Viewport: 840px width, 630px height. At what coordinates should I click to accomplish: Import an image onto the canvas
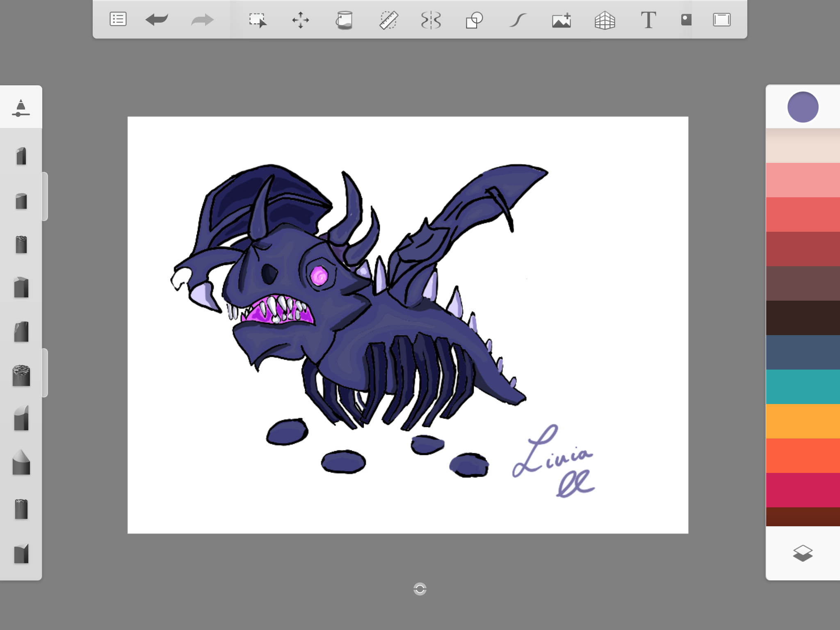562,20
